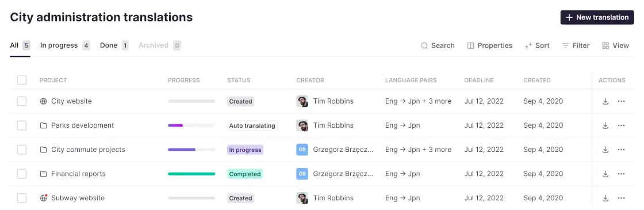Open more actions for Parks development

tap(621, 125)
